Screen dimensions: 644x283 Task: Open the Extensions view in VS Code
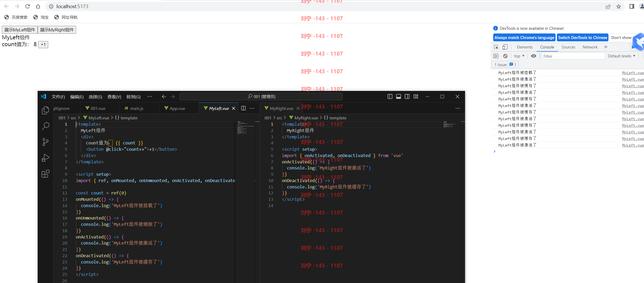[46, 174]
